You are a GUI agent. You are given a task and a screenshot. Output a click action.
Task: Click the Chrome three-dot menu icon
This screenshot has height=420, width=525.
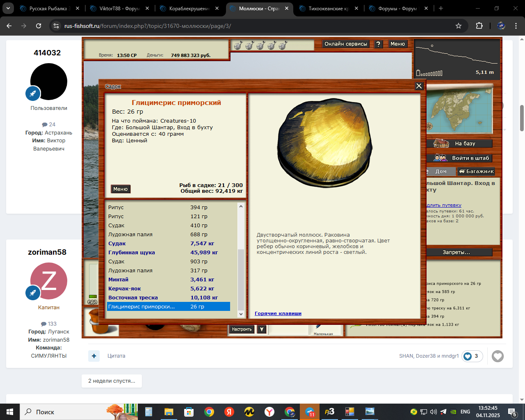pyautogui.click(x=516, y=26)
